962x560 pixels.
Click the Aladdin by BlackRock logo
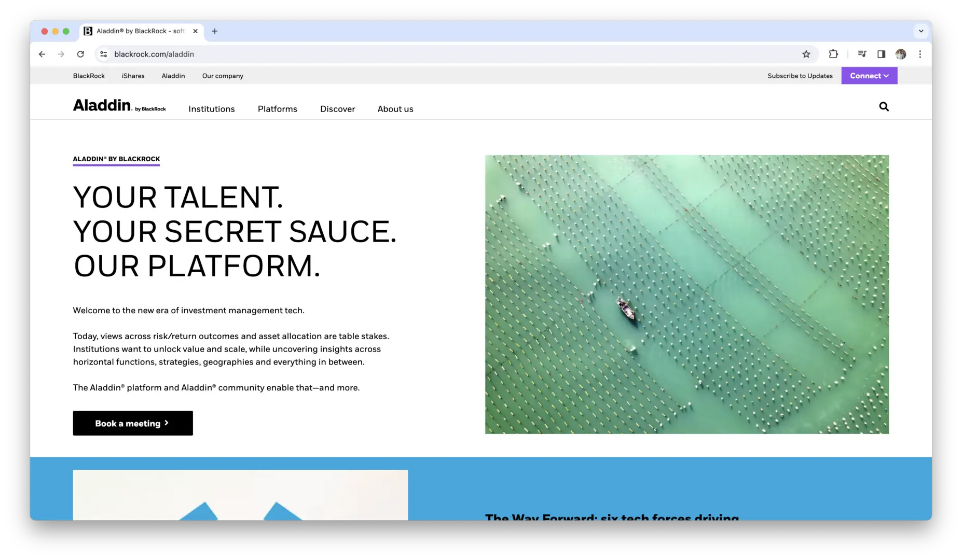(119, 106)
